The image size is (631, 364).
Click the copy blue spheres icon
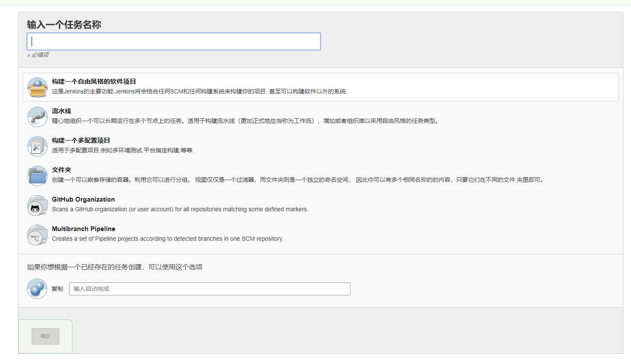tap(37, 289)
